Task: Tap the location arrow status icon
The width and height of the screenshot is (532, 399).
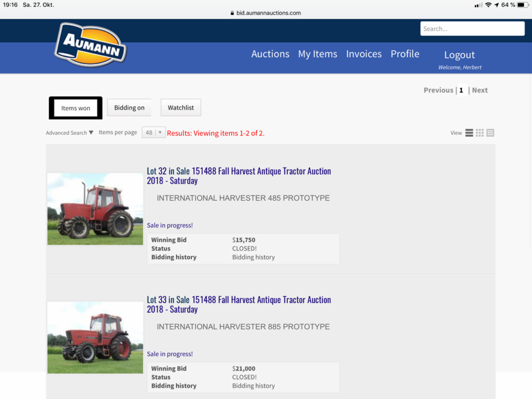Action: pyautogui.click(x=496, y=5)
